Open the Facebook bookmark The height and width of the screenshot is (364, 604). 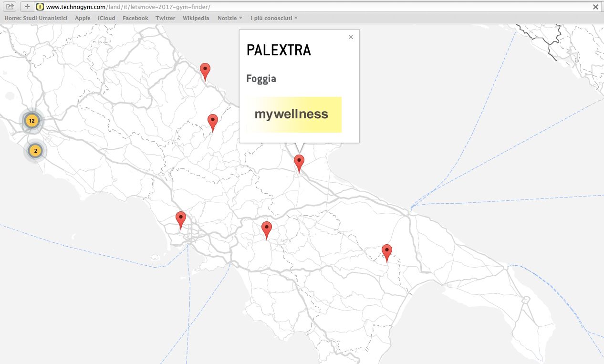click(135, 18)
